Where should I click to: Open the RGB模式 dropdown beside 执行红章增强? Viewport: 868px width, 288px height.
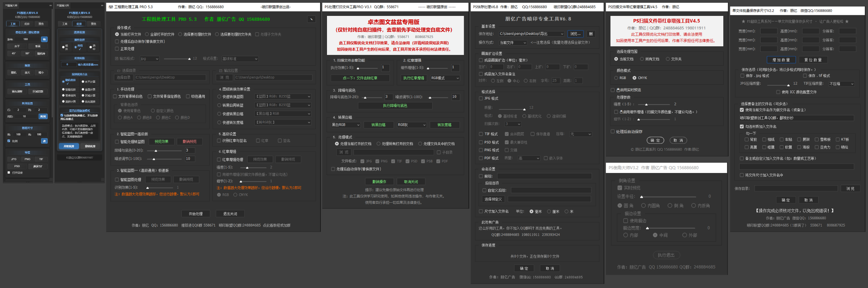pyautogui.click(x=445, y=78)
